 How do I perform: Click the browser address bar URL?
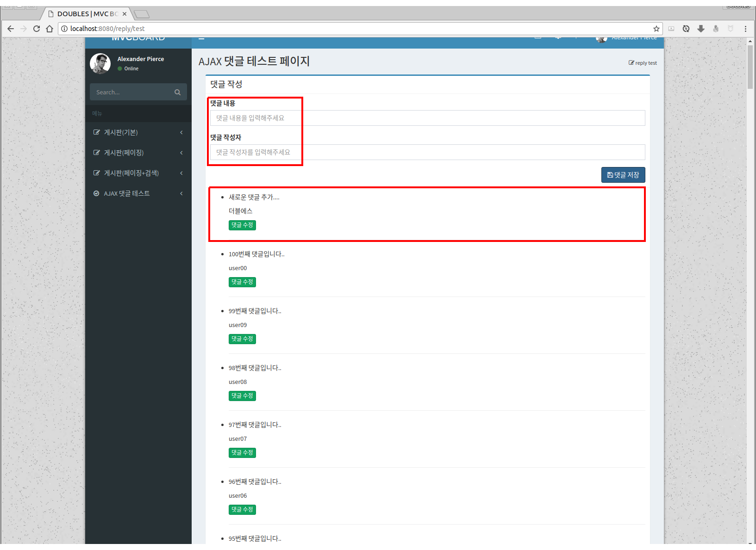pos(107,29)
